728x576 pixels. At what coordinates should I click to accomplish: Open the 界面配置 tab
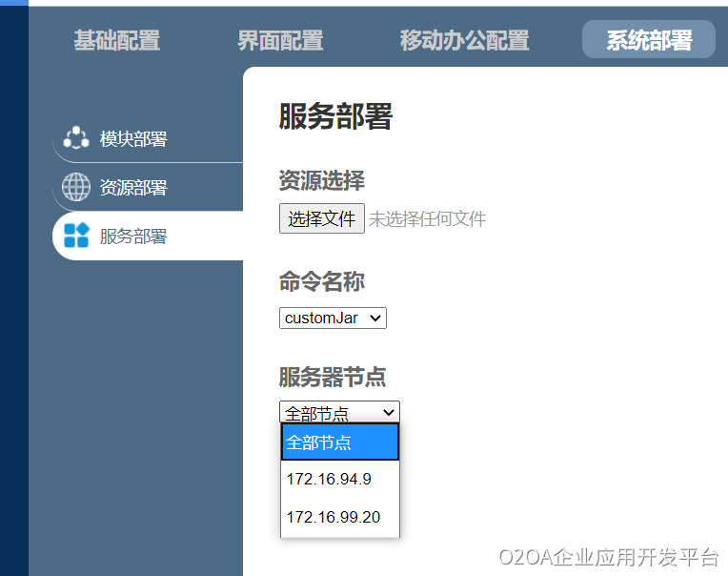tap(280, 40)
